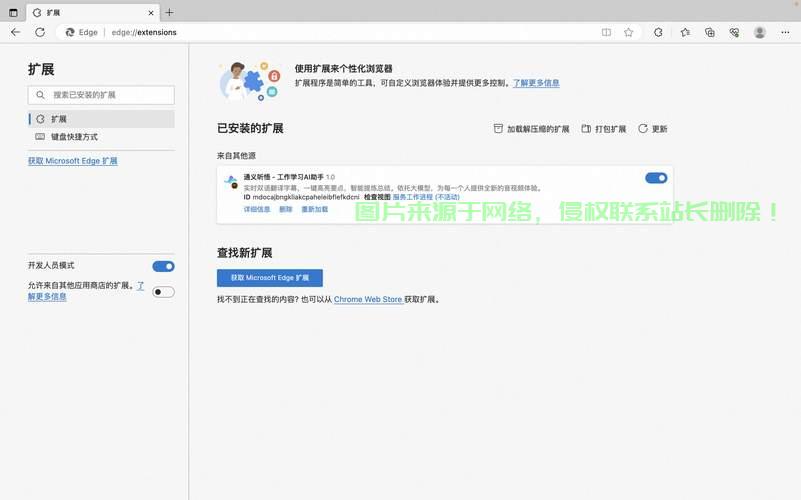Open 了解更多信息 link in the sidebar

(x=47, y=296)
